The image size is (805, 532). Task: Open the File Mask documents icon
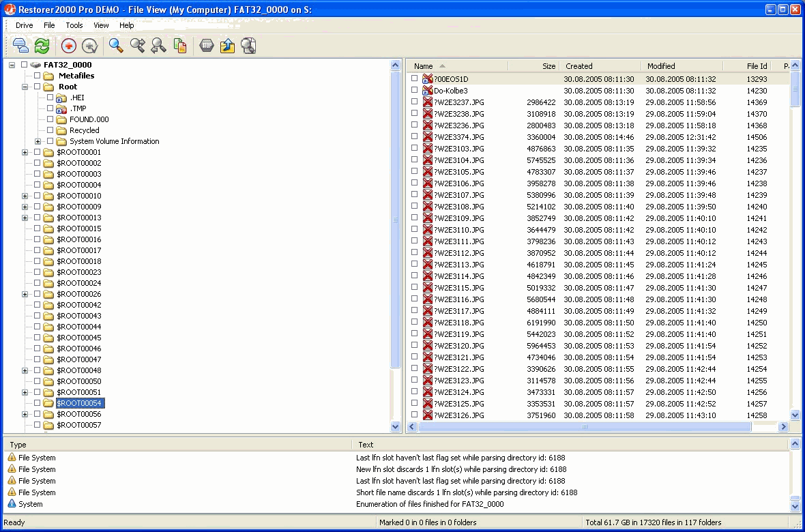180,46
